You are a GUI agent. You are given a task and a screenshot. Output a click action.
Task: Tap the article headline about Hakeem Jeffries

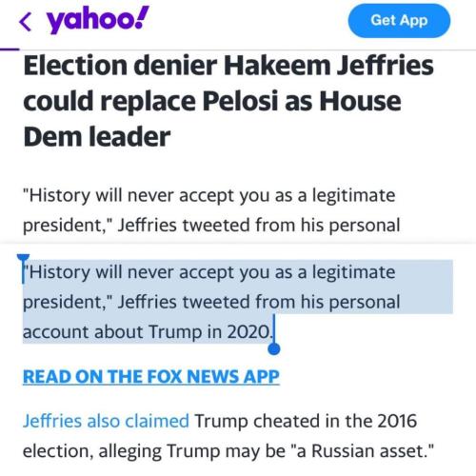228,101
